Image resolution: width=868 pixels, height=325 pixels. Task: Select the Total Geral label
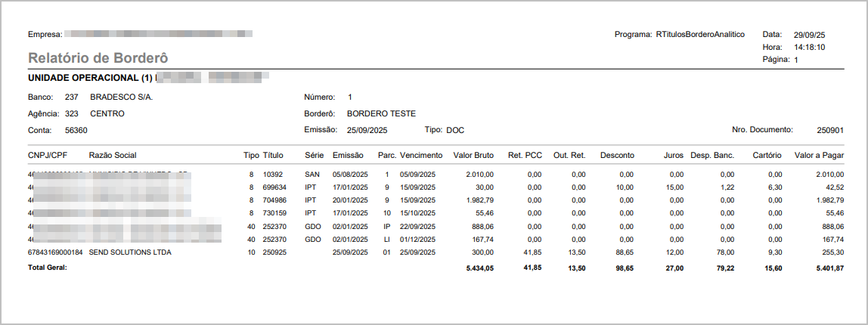pos(48,268)
